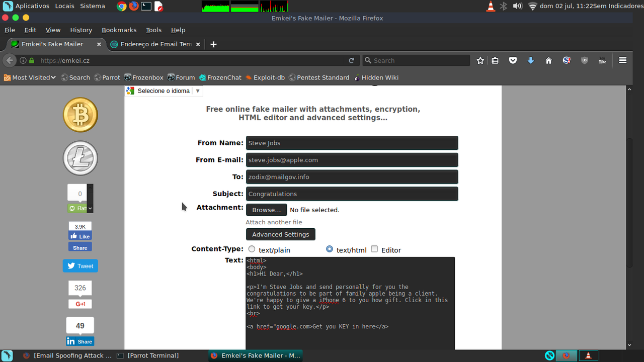The image size is (644, 362).
Task: Open the document editor launcher in top panel
Action: 158,6
